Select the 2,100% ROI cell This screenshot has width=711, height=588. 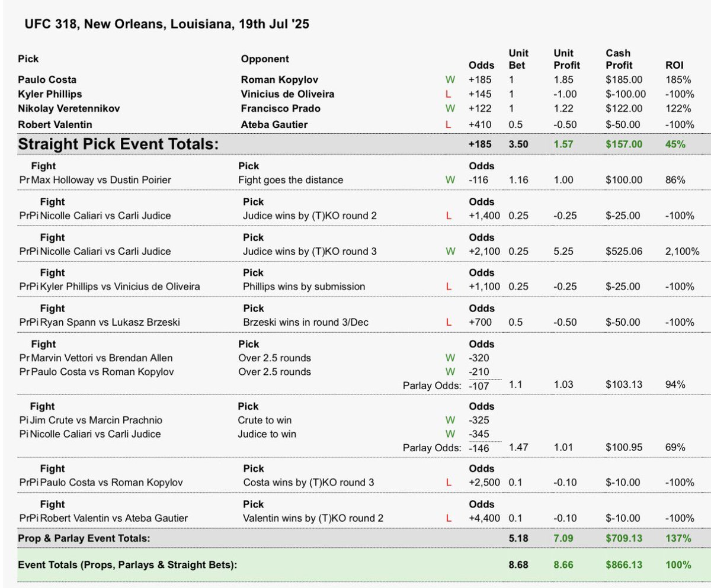[683, 251]
